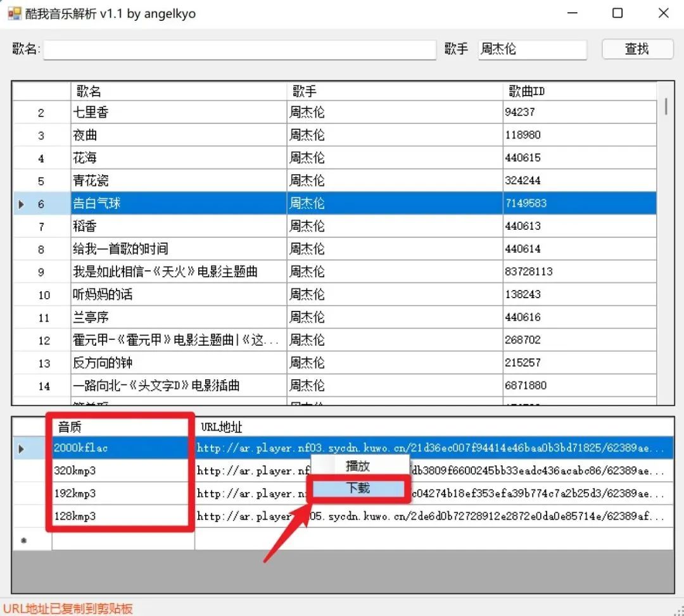Click the 歌手 input containing 周杰伦
The height and width of the screenshot is (616, 684).
532,49
